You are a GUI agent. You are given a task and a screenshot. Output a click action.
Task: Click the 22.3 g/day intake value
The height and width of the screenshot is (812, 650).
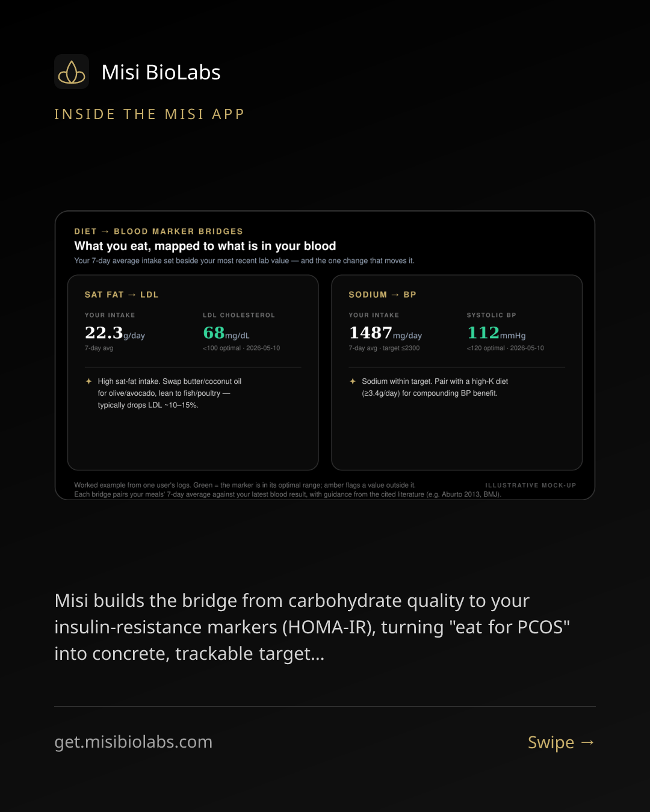click(115, 333)
